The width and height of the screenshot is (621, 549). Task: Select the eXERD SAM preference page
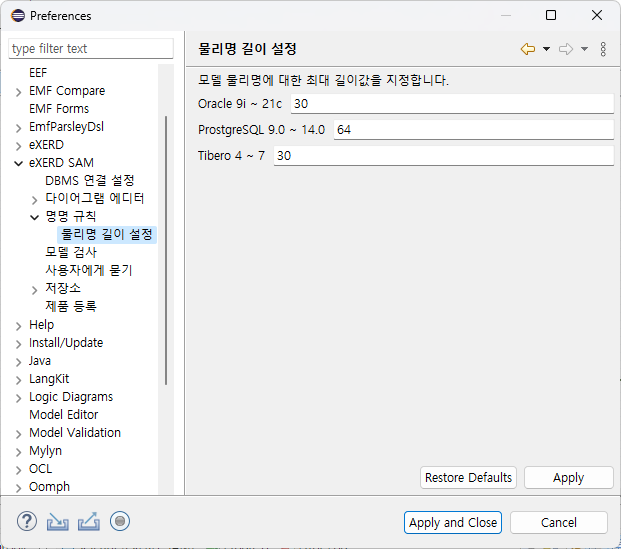point(61,162)
